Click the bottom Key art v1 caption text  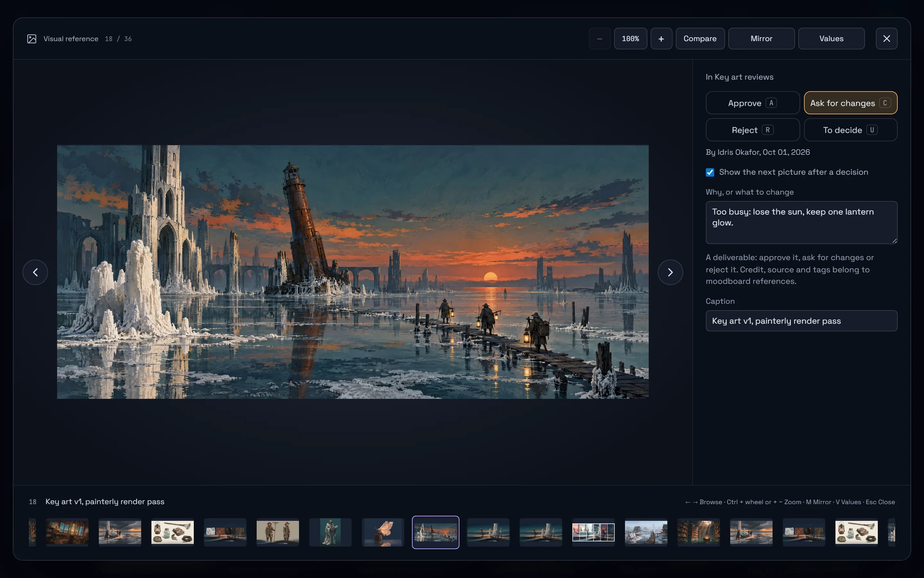tap(105, 502)
